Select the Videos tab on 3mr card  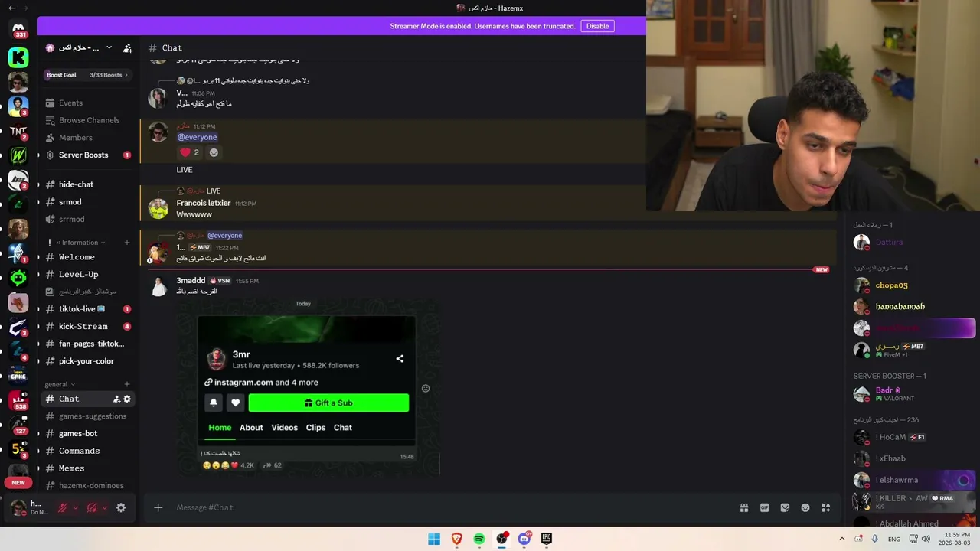(284, 428)
